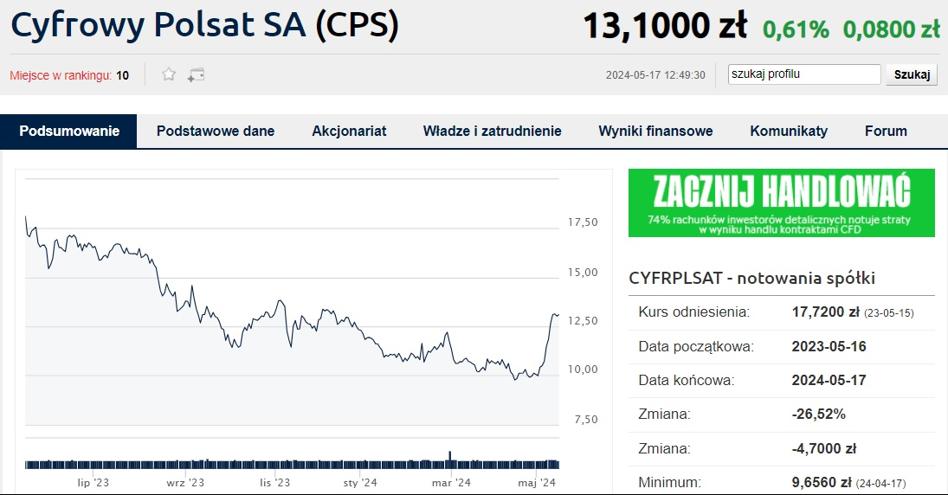Viewport: 948px width, 495px height.
Task: Click the volume bars strip under chart
Action: tap(292, 464)
